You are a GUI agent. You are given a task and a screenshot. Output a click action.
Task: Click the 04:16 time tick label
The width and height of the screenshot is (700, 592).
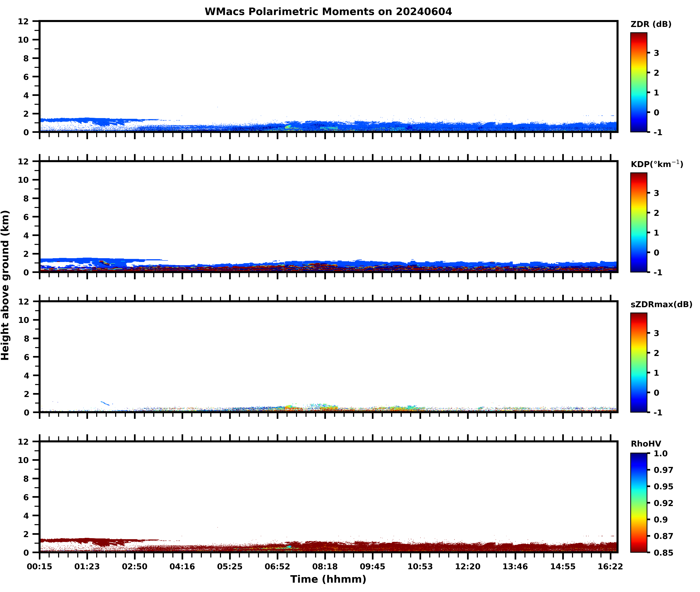tap(182, 566)
